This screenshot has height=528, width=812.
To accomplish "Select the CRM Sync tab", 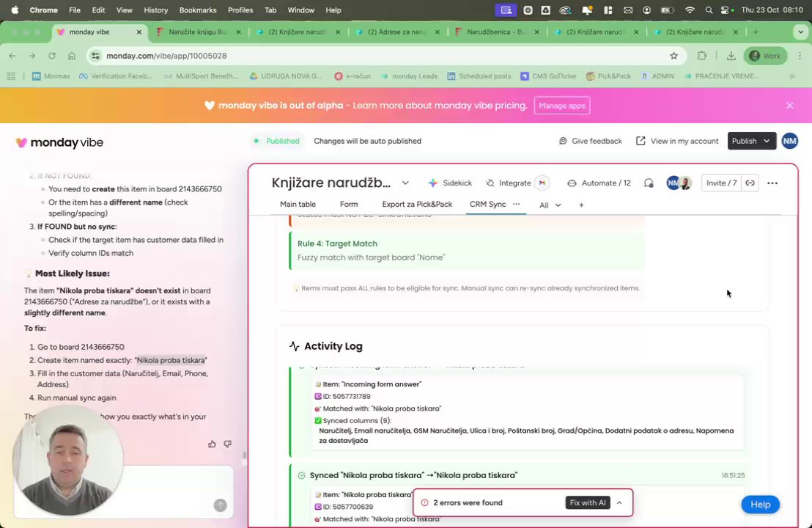I will (x=488, y=204).
